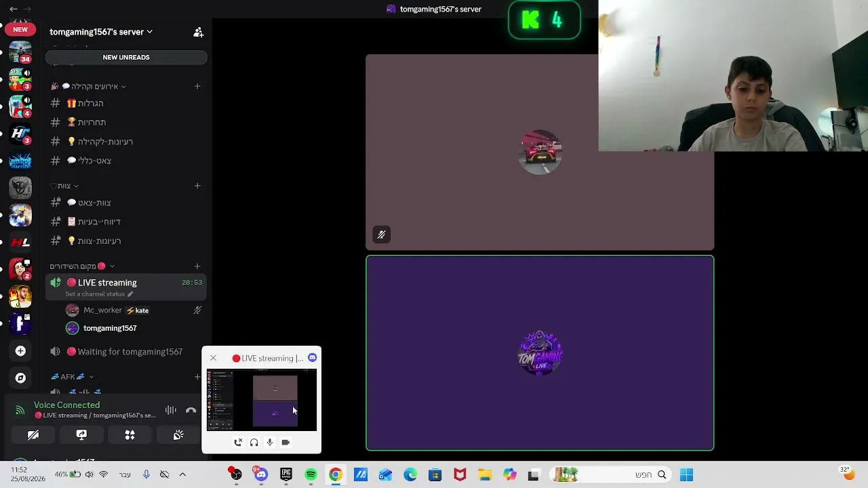Click the NEW badge above server list
Screen dimensions: 868x488
point(20,29)
